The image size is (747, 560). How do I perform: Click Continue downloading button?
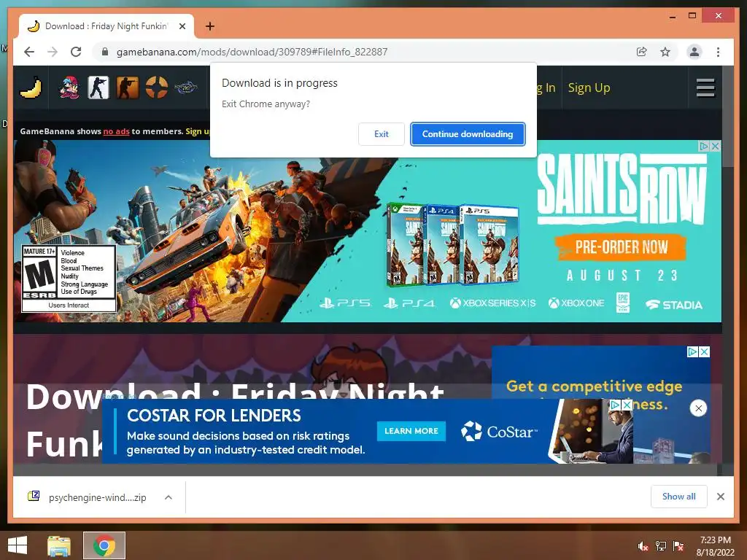click(468, 134)
